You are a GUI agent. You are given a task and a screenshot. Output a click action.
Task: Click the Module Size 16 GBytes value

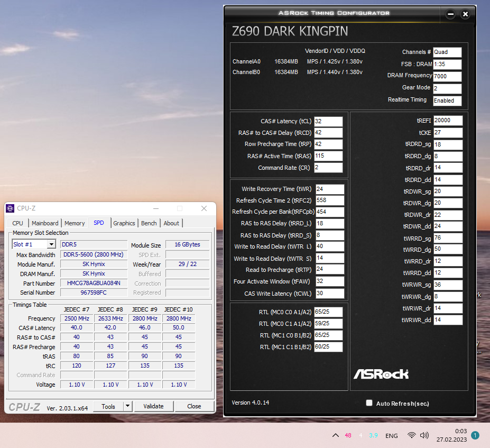click(x=187, y=244)
